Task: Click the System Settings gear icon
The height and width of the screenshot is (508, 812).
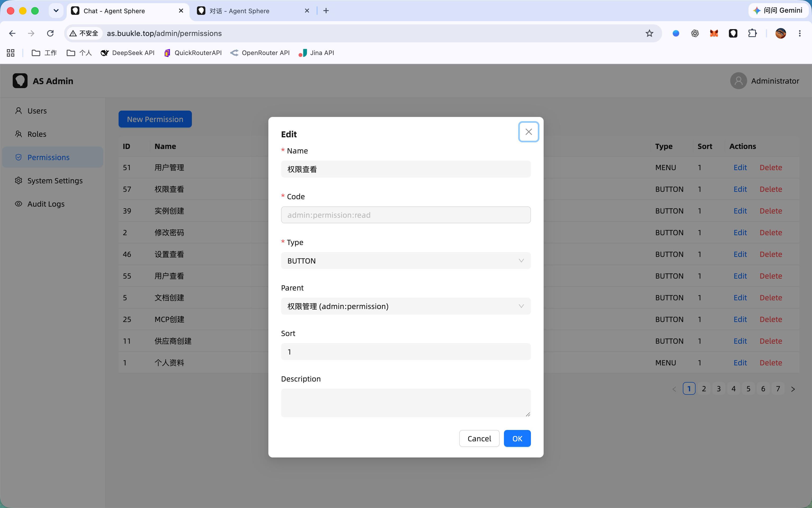Action: click(19, 180)
